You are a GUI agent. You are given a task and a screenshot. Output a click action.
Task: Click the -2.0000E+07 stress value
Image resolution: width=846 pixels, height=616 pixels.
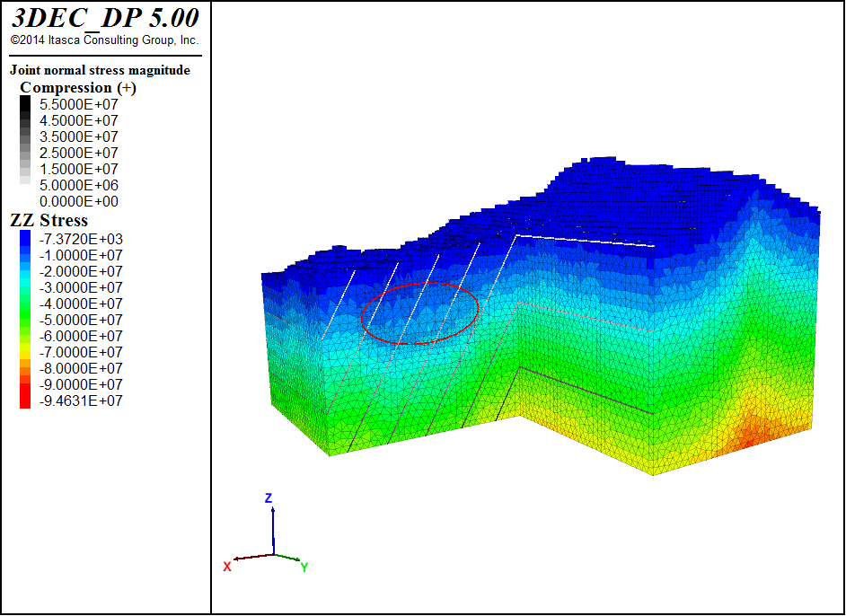click(x=81, y=271)
